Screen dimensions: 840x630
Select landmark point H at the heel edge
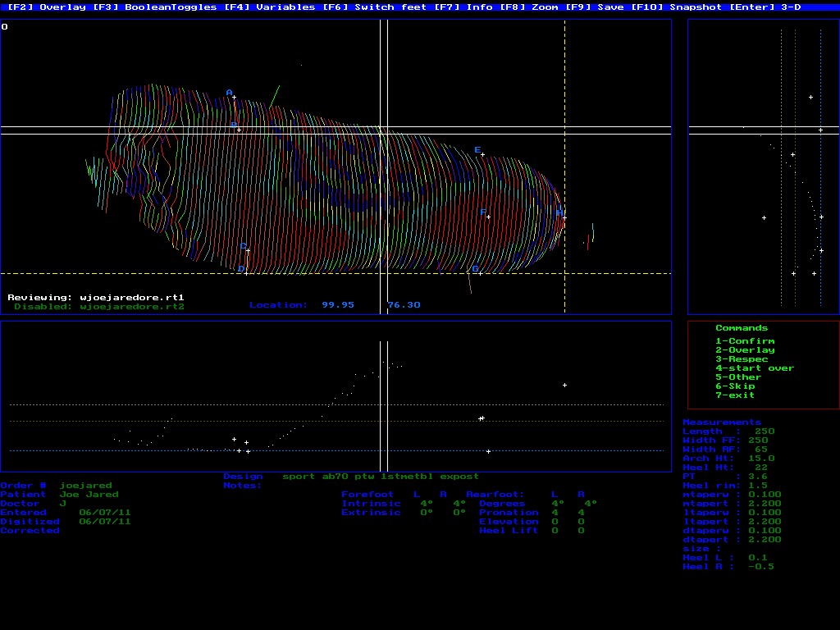point(564,217)
